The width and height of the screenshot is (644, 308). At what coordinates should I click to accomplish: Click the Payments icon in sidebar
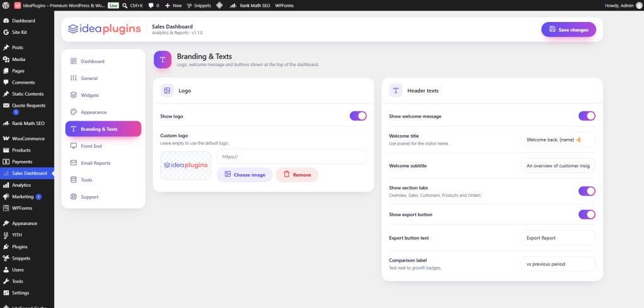pyautogui.click(x=6, y=162)
